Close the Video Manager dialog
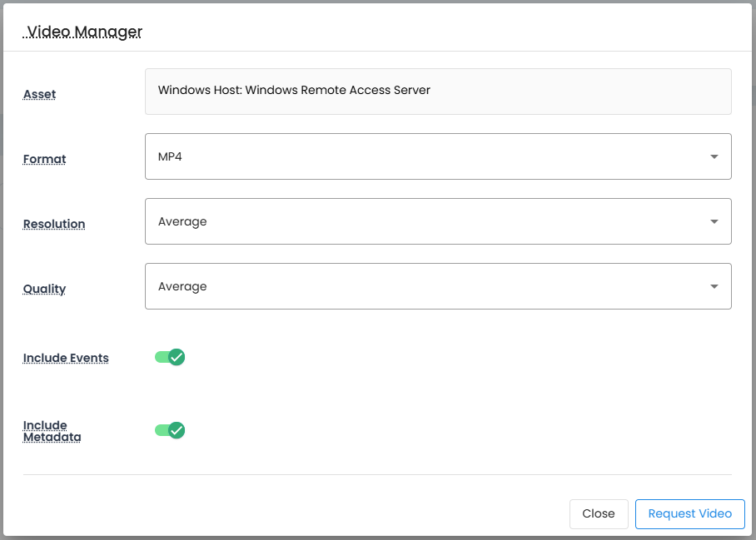Image resolution: width=756 pixels, height=540 pixels. (598, 513)
